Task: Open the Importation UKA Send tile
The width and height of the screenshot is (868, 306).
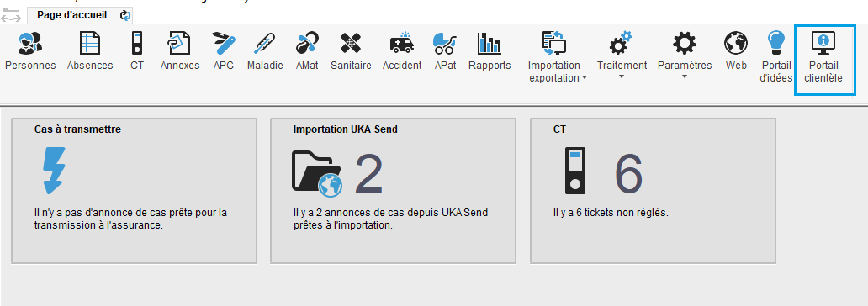Action: tap(393, 190)
